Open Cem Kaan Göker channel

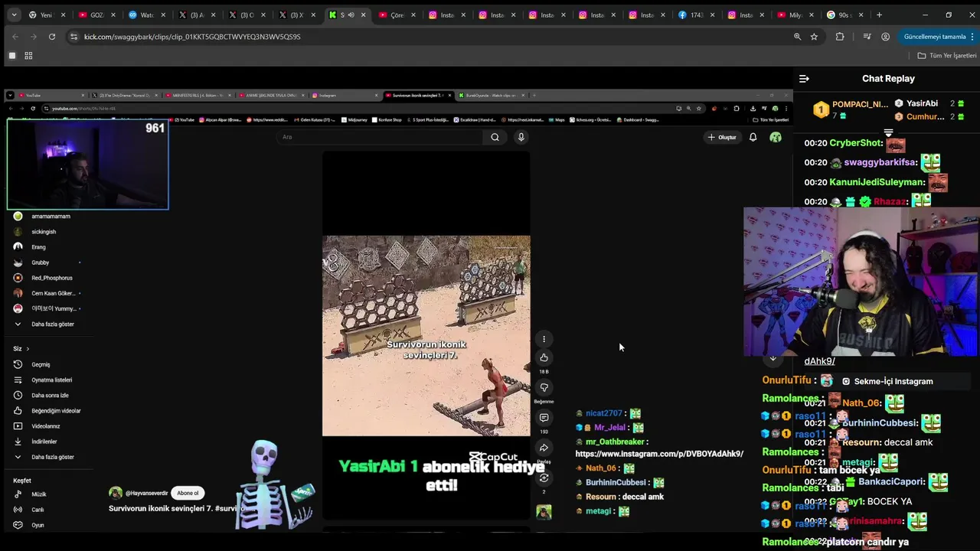coord(53,293)
